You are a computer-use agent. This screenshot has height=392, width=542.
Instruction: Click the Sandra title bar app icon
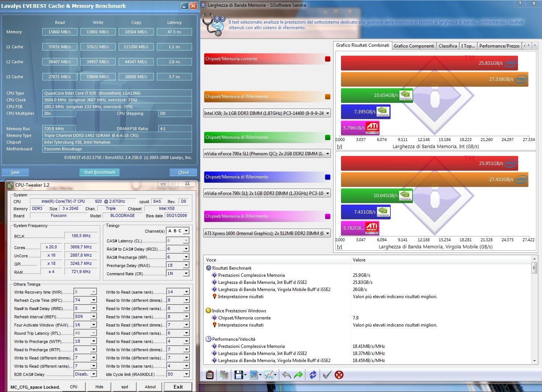[x=203, y=5]
